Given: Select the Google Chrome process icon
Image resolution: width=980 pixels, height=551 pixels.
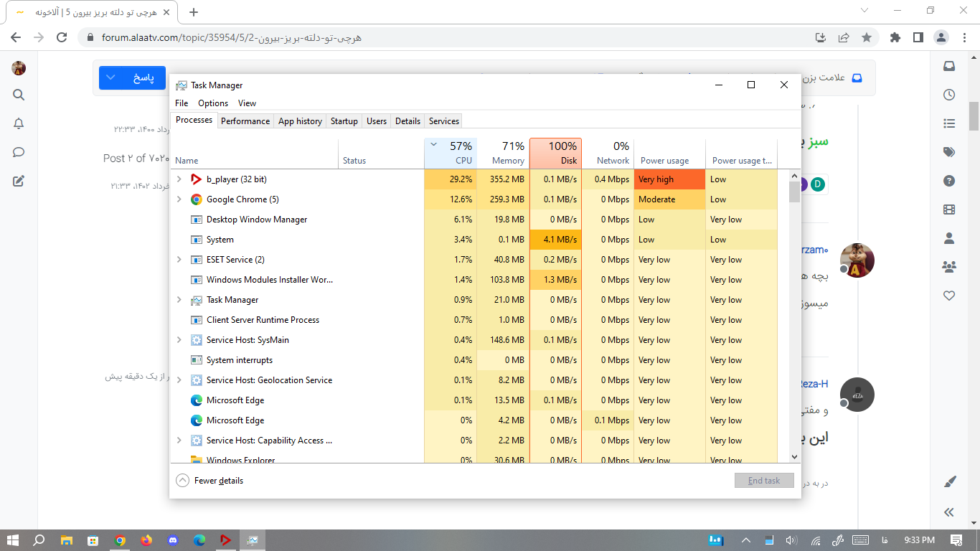Looking at the screenshot, I should pos(197,199).
